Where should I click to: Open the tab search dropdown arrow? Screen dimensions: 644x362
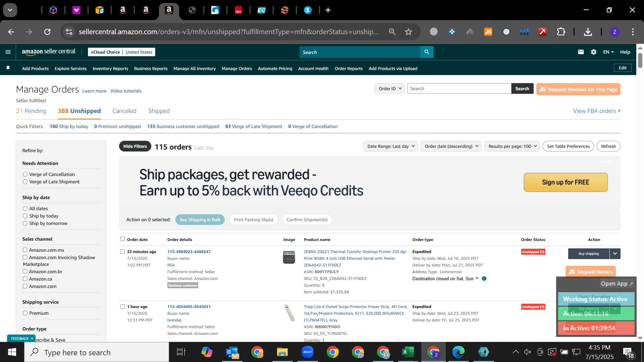click(x=10, y=10)
